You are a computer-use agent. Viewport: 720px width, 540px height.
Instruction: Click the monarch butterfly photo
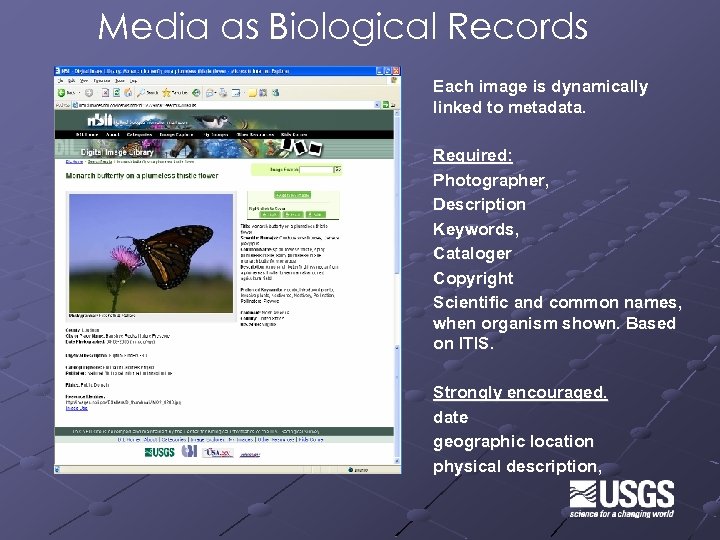click(151, 253)
